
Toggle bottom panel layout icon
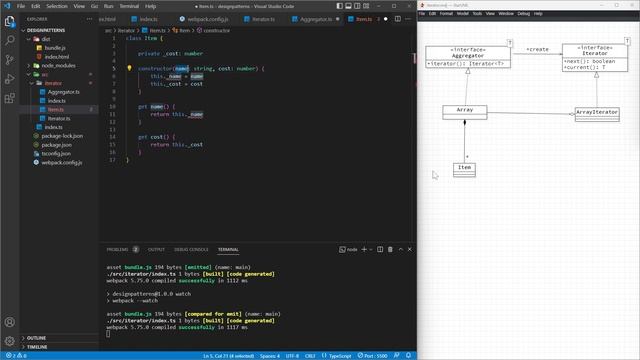point(349,6)
